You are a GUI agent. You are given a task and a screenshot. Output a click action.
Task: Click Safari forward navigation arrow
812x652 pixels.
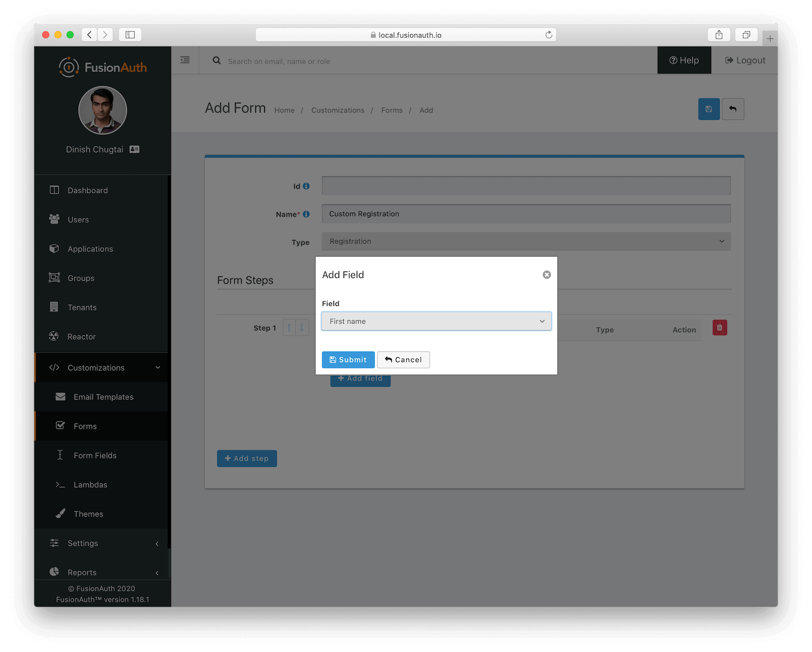point(105,35)
